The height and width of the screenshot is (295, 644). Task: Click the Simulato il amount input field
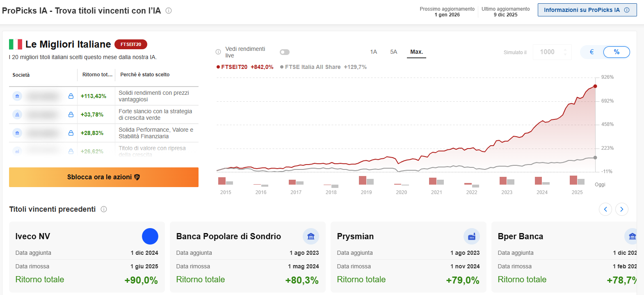548,52
